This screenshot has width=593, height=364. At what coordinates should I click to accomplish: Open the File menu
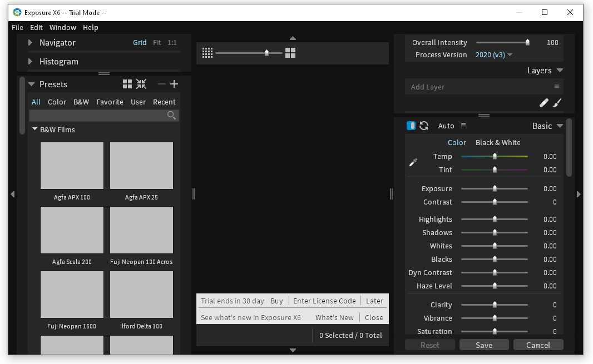point(17,28)
